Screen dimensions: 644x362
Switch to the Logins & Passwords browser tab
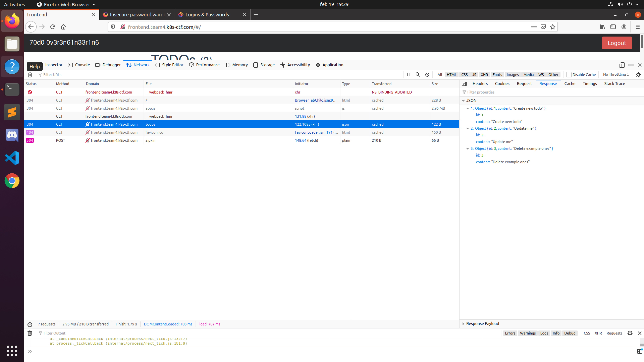(x=207, y=14)
